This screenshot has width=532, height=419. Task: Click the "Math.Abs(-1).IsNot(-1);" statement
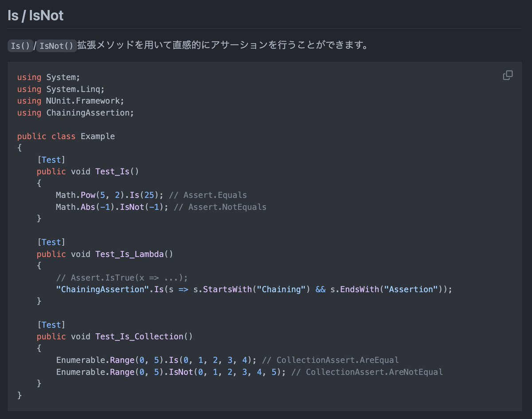pos(112,207)
